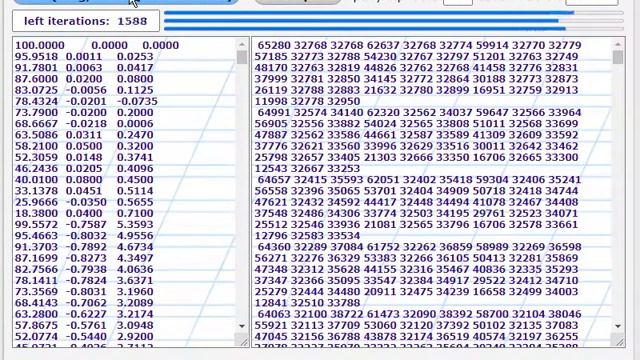640x360 pixels.
Task: Select value 37776 in right panel
Action: coord(271,146)
